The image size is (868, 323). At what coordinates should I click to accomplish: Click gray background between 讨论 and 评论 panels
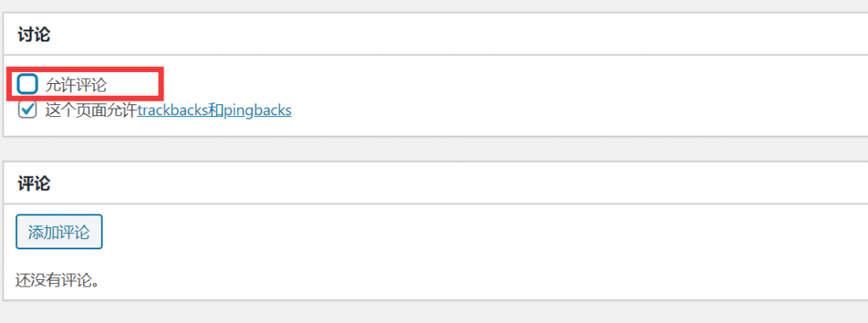click(434, 149)
